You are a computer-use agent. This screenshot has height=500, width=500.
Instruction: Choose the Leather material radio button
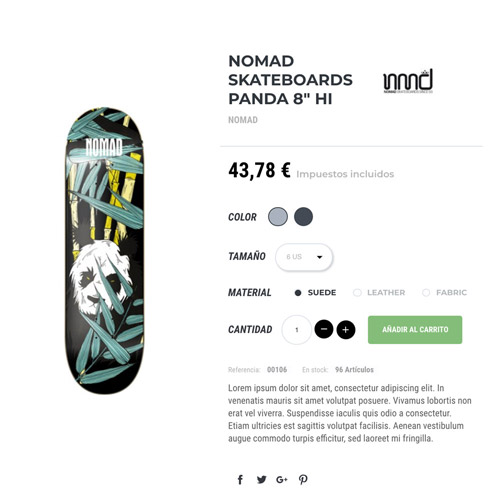pyautogui.click(x=357, y=293)
